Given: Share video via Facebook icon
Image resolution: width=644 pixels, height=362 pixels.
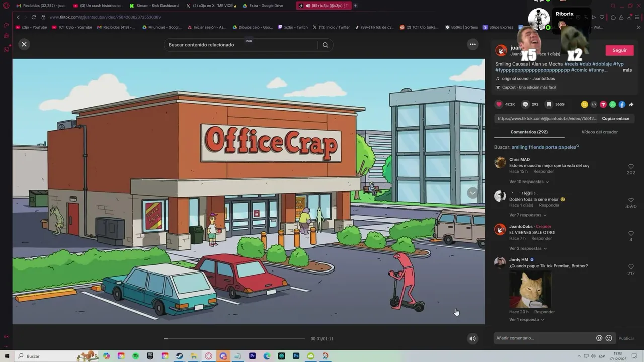Looking at the screenshot, I should (x=622, y=104).
